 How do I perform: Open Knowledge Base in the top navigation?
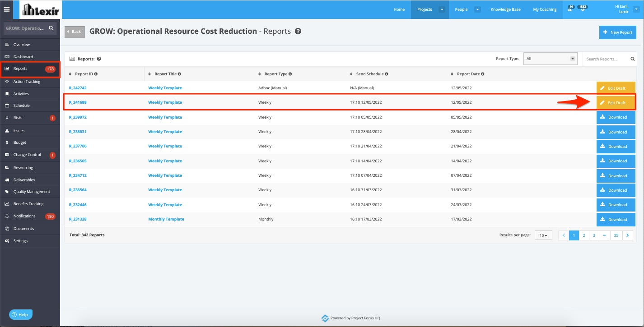tap(505, 9)
